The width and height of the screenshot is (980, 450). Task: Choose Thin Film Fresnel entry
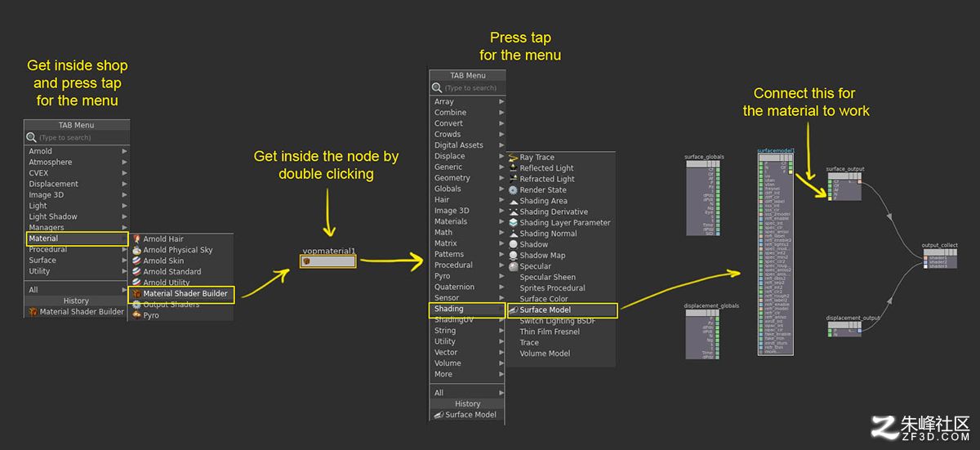pos(550,332)
